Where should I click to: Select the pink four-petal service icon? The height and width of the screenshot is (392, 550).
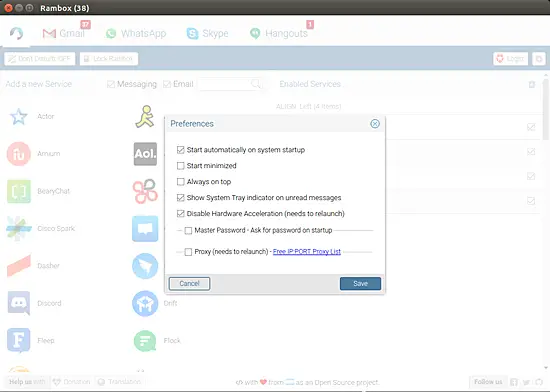145,191
